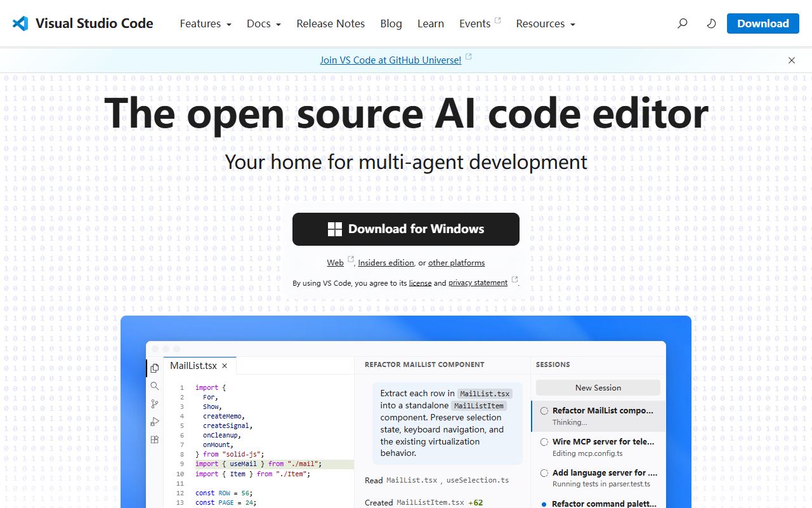
Task: Select the Refactor command palett... session title
Action: 605,504
